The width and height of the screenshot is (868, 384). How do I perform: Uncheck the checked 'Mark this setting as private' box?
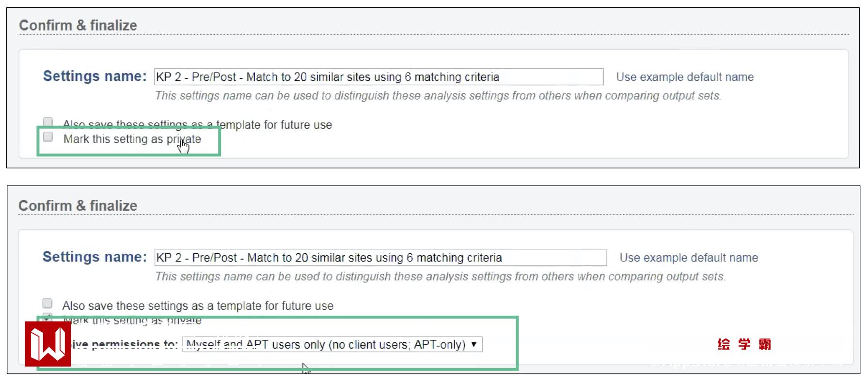(47, 317)
